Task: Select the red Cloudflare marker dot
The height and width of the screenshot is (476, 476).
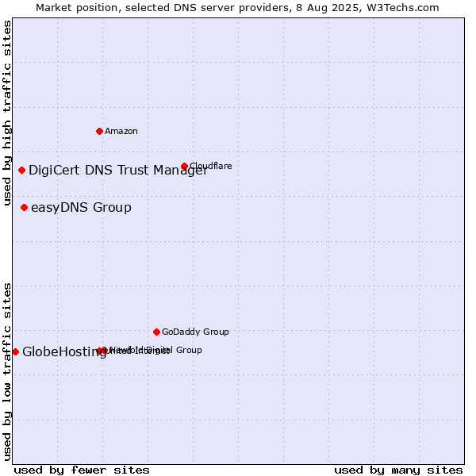Action: [184, 166]
